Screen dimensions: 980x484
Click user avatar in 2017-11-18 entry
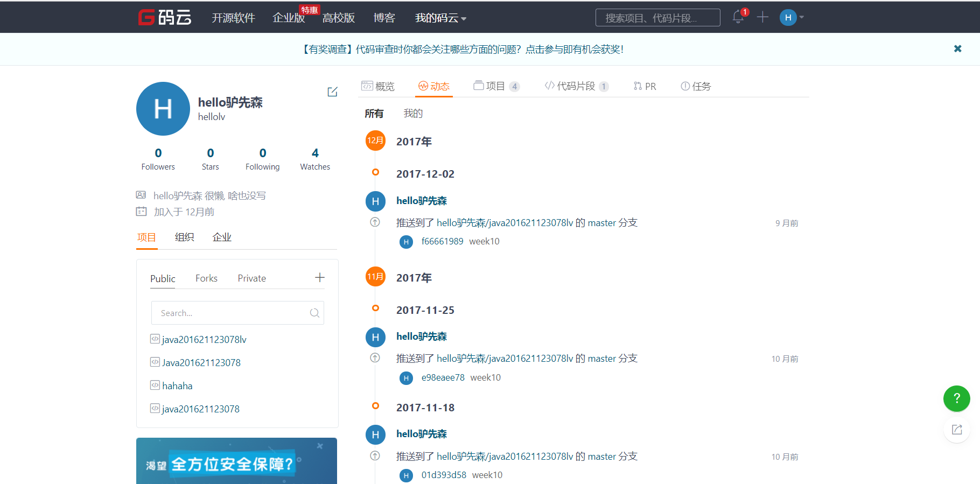(x=375, y=435)
